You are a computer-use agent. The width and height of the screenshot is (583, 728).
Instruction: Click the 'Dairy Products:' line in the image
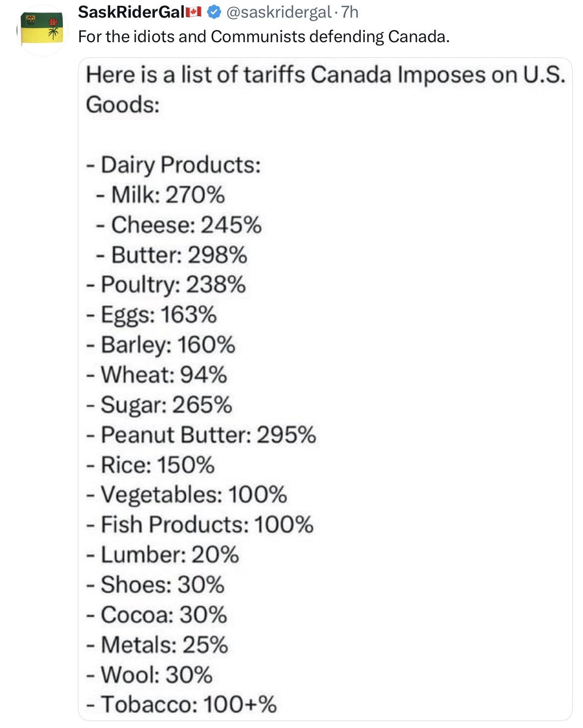pos(173,165)
